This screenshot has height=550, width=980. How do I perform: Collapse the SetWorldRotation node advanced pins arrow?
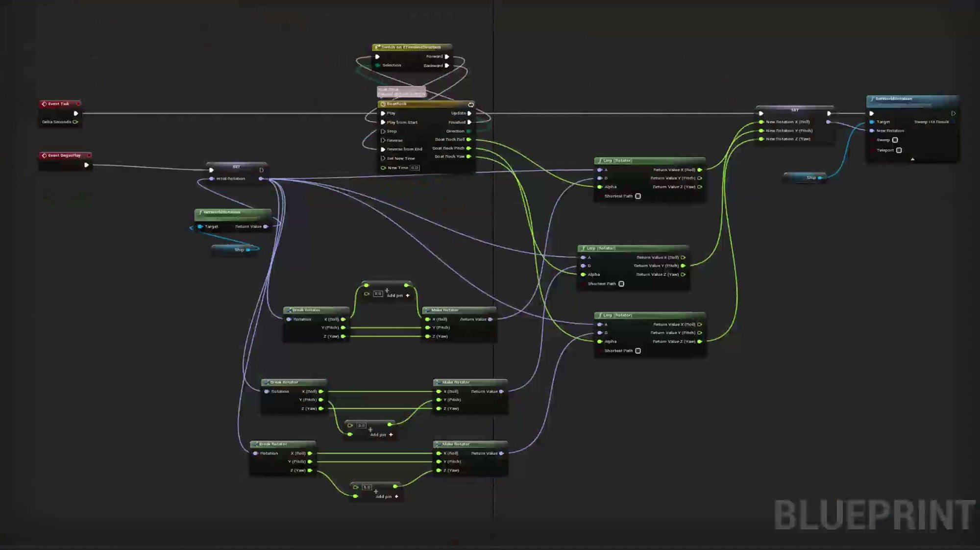click(912, 159)
